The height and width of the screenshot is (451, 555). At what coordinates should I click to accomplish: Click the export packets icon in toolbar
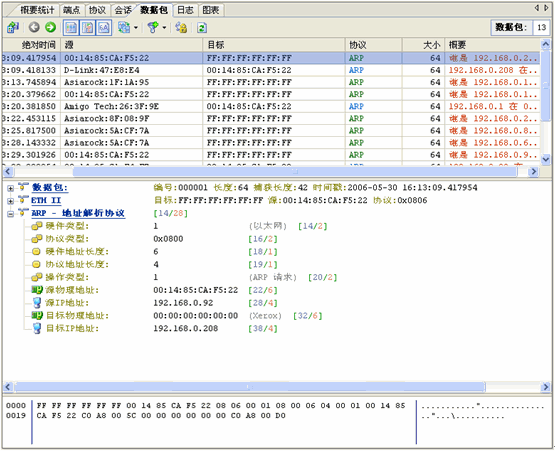(x=13, y=27)
